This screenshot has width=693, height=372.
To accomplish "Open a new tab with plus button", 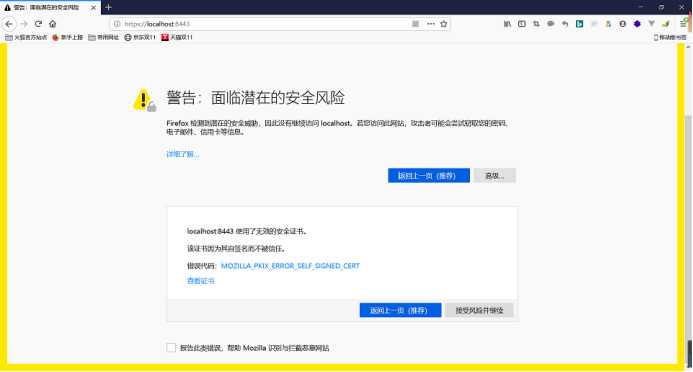I will [108, 8].
